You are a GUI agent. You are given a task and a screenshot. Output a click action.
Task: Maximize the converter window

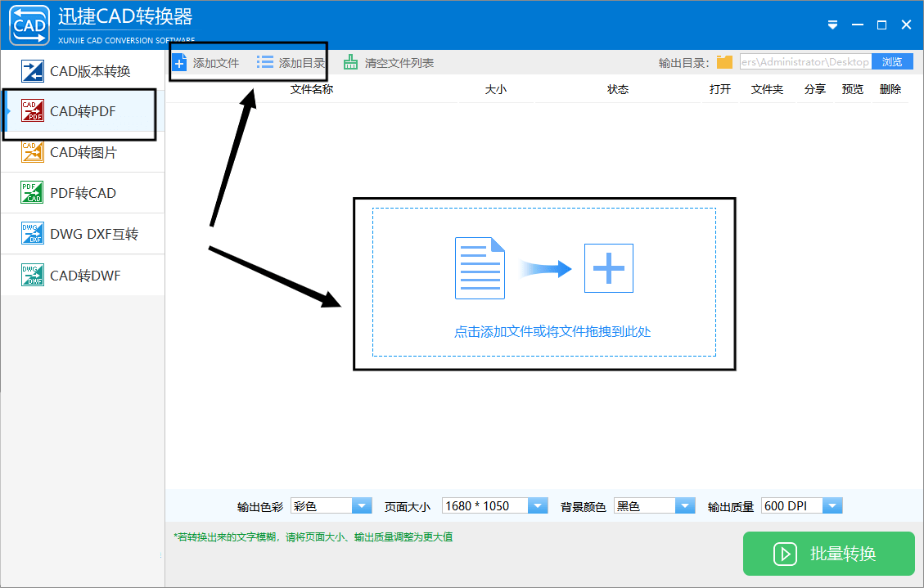[881, 25]
